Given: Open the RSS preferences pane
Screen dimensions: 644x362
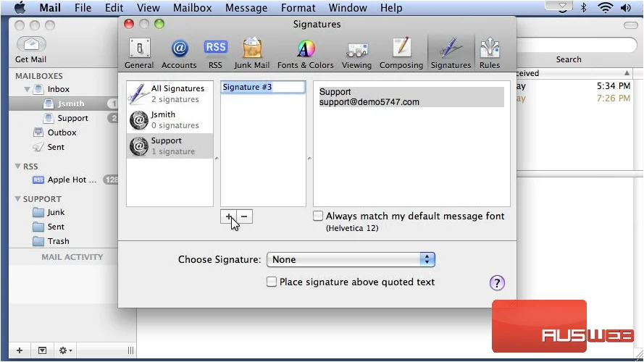Looking at the screenshot, I should tap(215, 54).
